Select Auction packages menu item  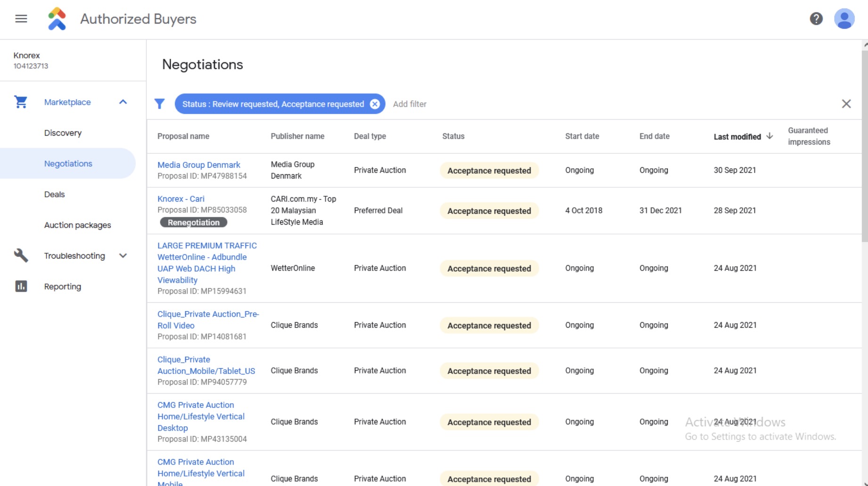coord(77,225)
